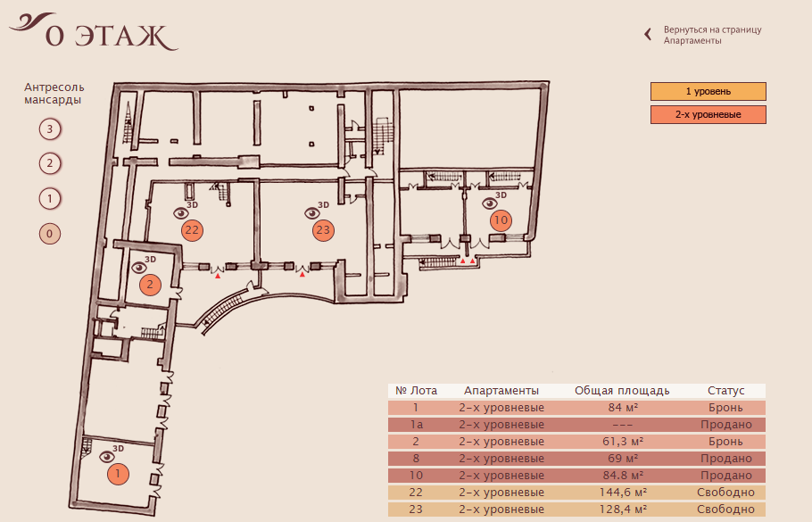Open lot 1a row in table

point(576,425)
